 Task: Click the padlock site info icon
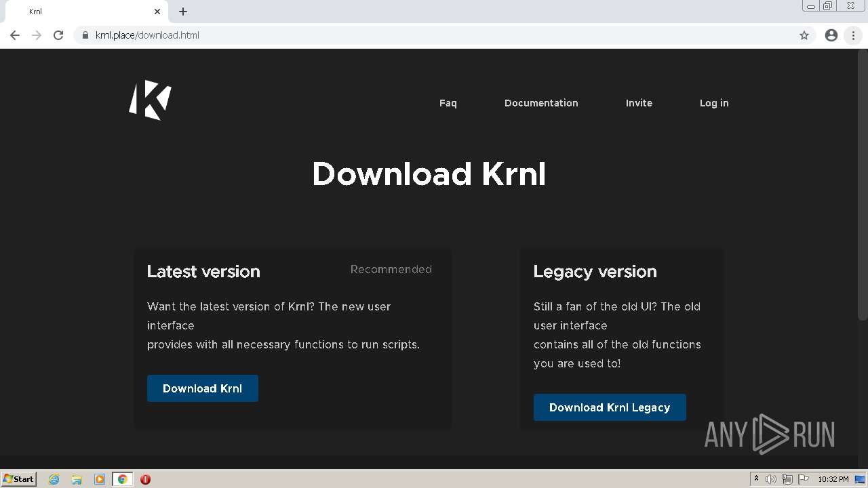(x=85, y=35)
